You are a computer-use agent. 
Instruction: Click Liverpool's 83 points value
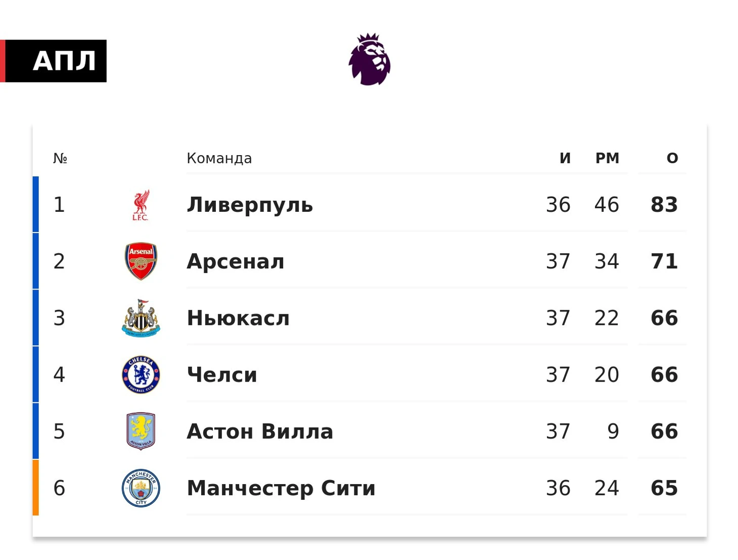(664, 205)
